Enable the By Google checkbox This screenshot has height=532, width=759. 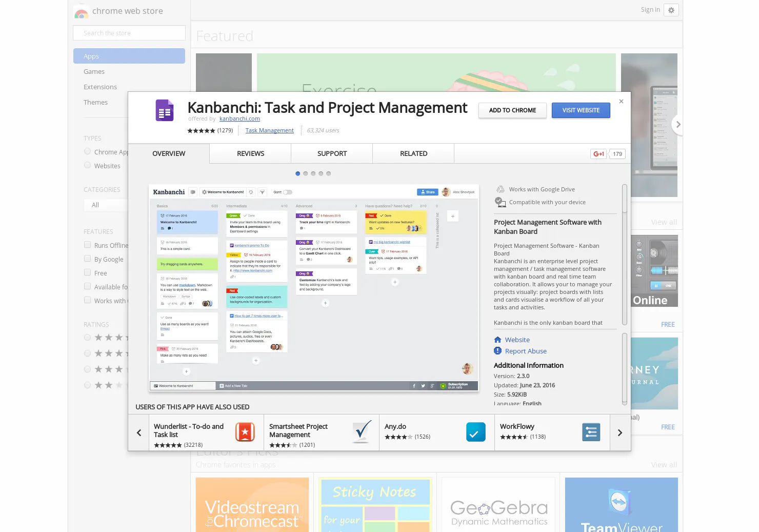(88, 259)
